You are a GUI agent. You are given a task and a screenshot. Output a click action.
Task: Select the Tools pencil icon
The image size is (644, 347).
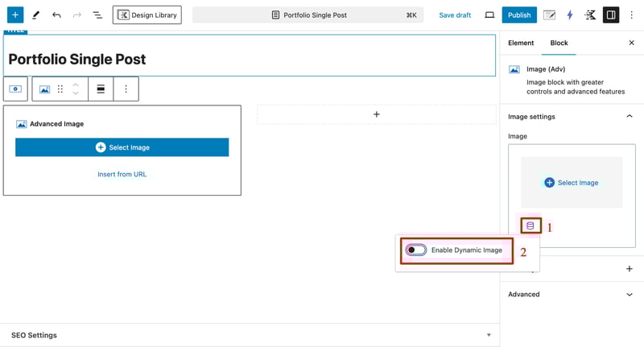[35, 14]
